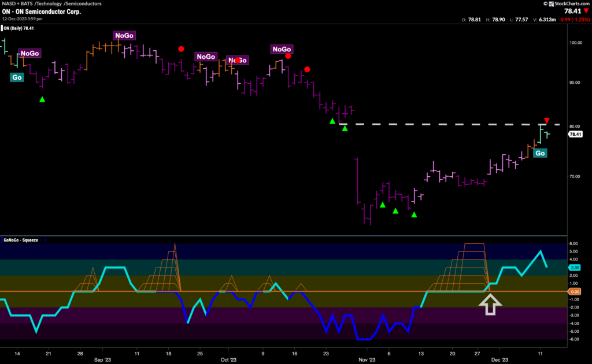Select the topmost NoGo label near September
The width and height of the screenshot is (592, 364).
click(124, 36)
